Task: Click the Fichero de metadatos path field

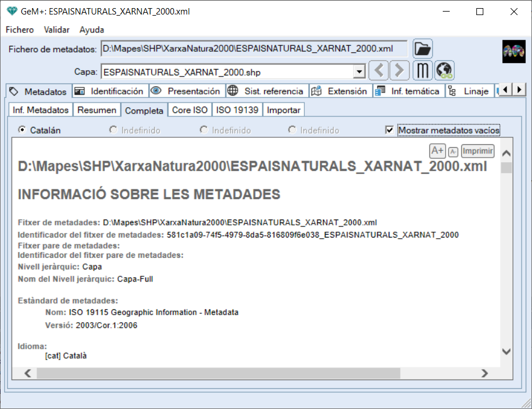Action: point(254,49)
